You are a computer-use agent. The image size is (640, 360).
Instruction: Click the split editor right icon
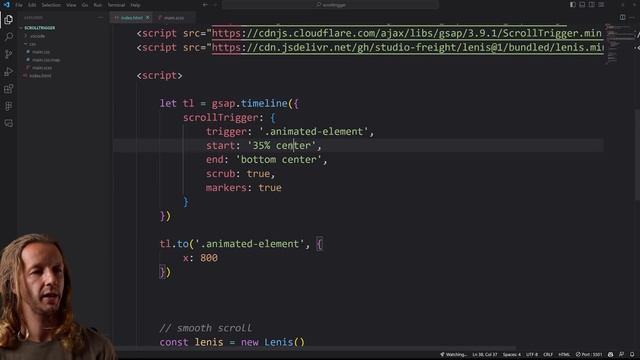622,18
